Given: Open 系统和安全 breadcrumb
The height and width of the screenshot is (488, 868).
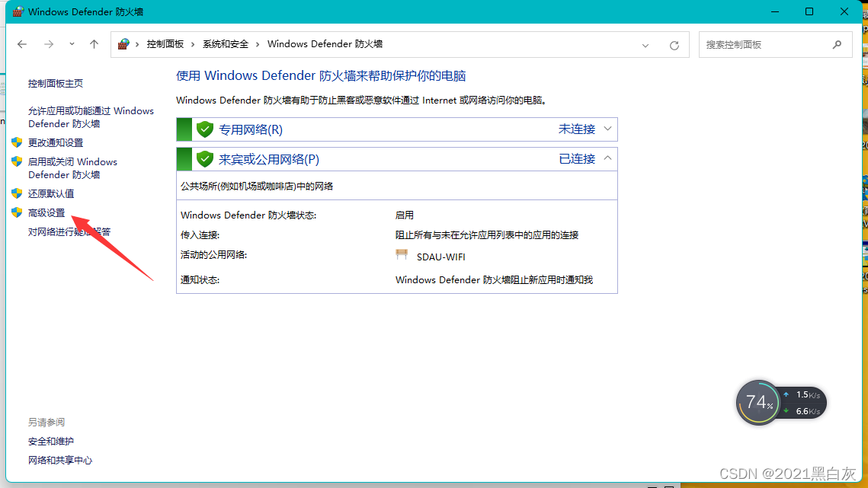Looking at the screenshot, I should 226,44.
